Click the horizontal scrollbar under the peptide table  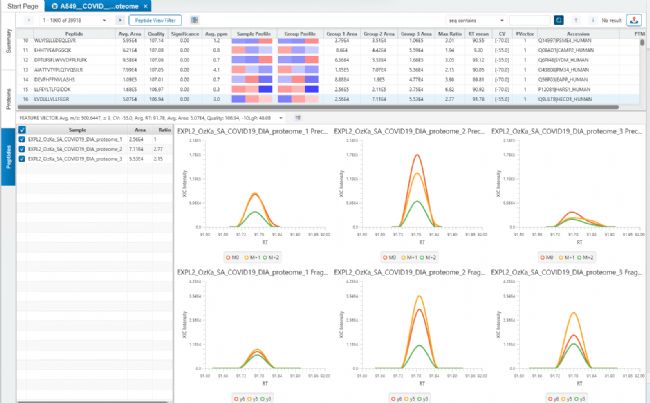click(x=318, y=107)
